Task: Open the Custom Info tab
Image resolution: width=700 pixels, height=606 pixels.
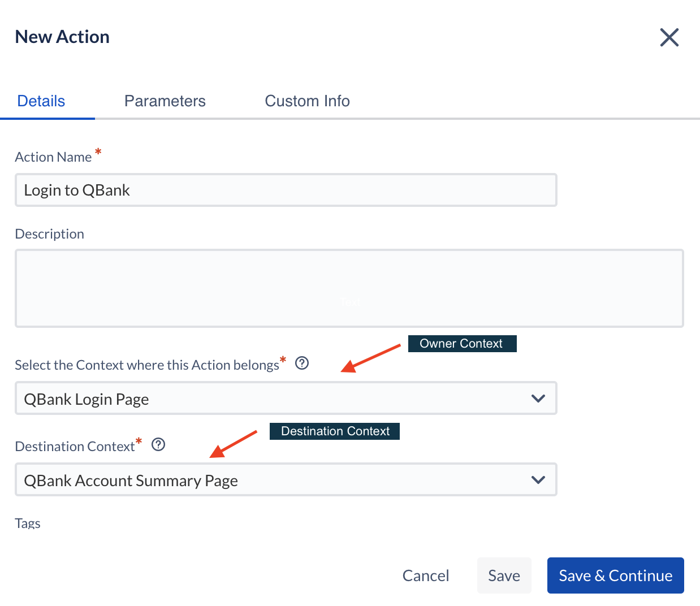Action: [307, 101]
